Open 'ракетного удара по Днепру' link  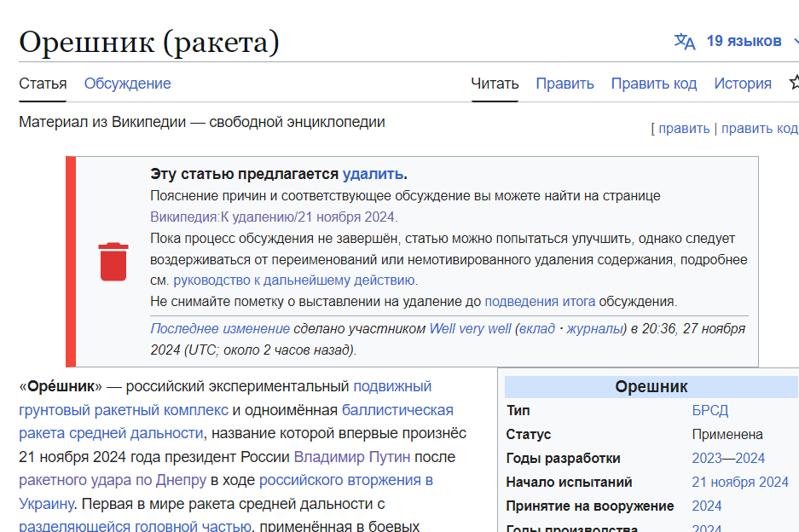113,480
